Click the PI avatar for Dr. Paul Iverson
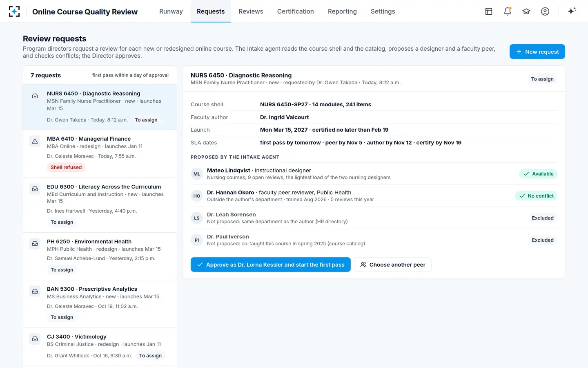This screenshot has width=588, height=368. click(x=197, y=240)
